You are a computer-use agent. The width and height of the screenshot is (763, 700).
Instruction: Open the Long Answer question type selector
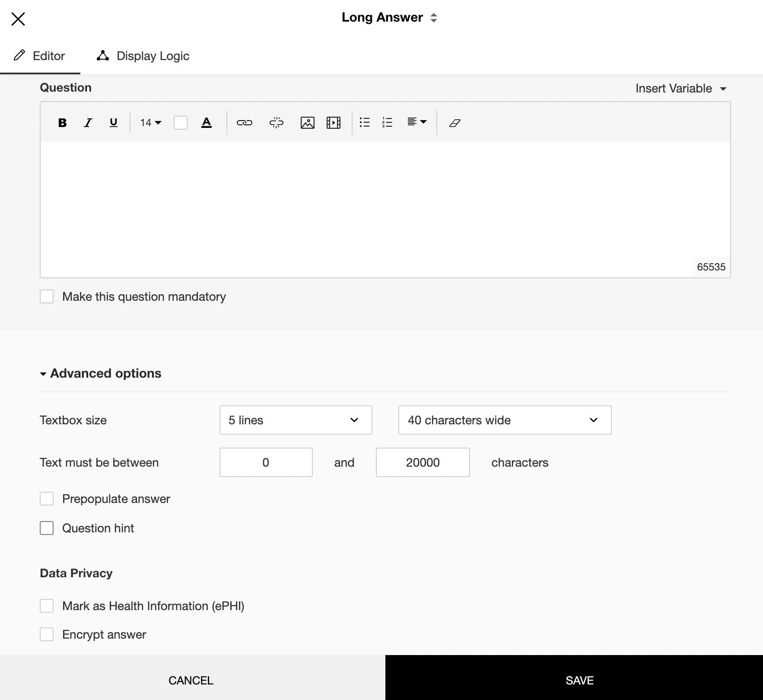pyautogui.click(x=390, y=17)
